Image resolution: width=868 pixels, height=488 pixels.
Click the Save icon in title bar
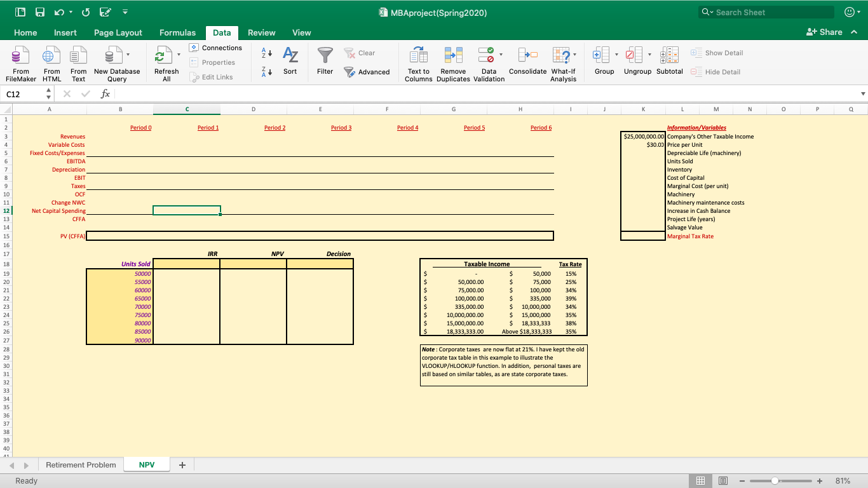[40, 12]
